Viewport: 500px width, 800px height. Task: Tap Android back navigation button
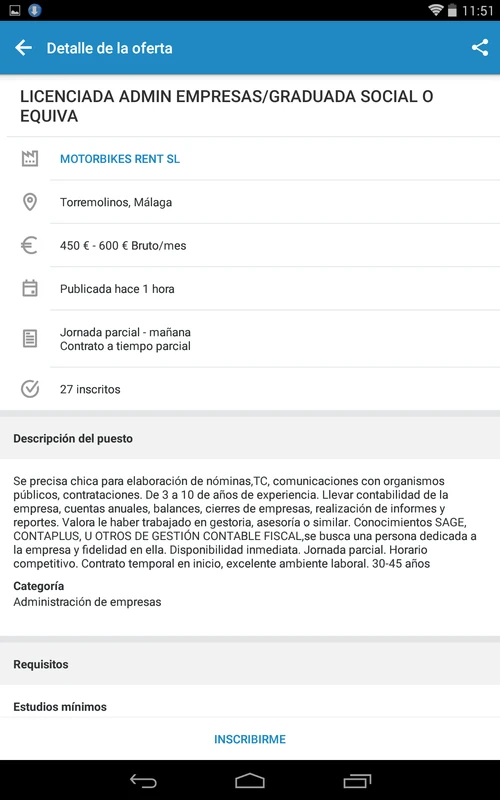143,781
